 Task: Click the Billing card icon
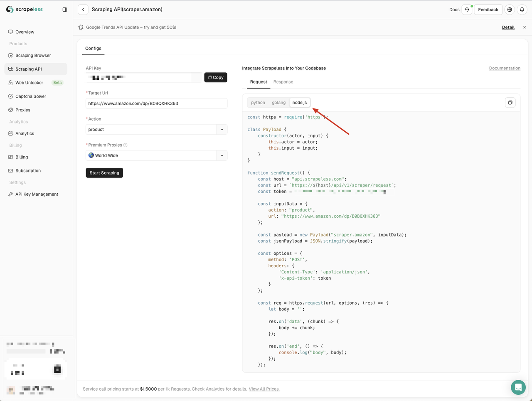click(10, 157)
